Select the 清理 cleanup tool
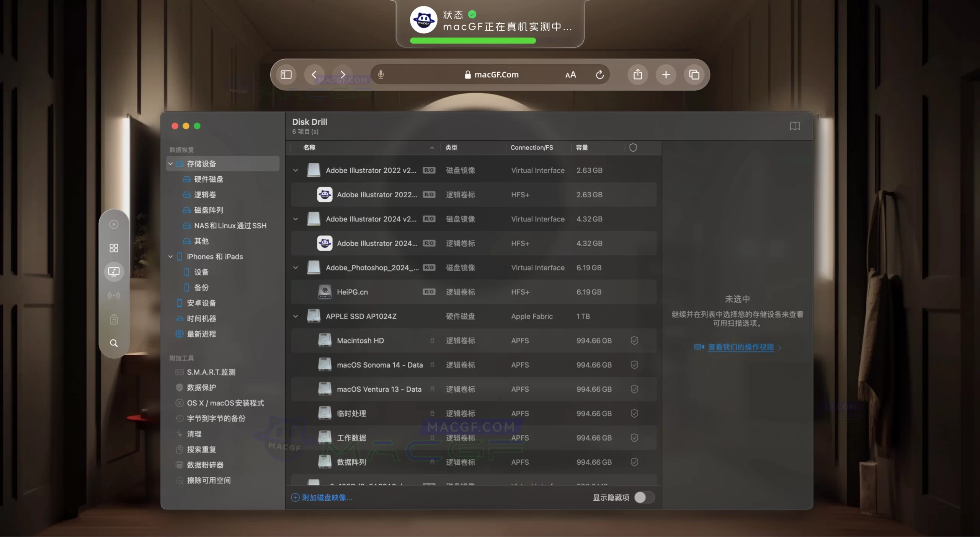The width and height of the screenshot is (980, 537). (x=194, y=434)
